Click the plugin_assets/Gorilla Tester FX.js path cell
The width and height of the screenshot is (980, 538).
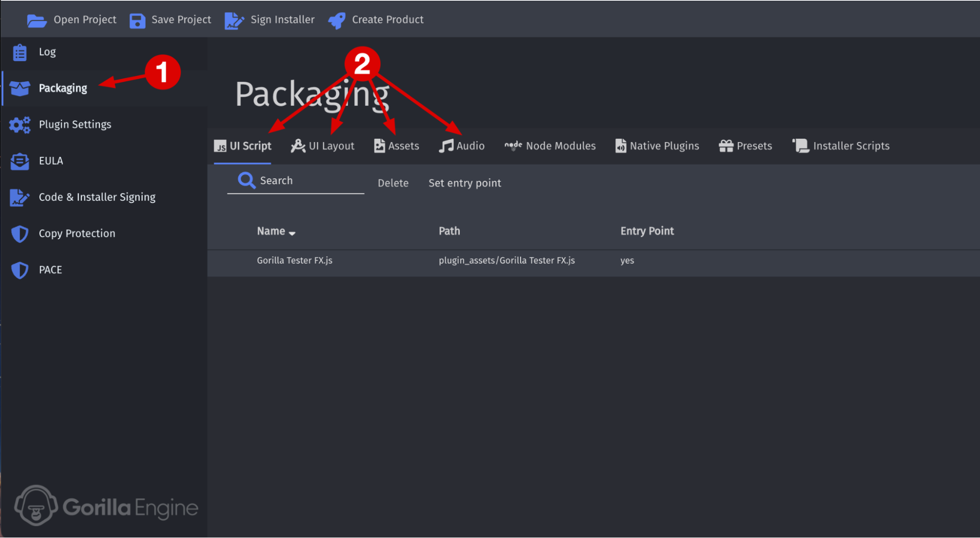tap(507, 261)
